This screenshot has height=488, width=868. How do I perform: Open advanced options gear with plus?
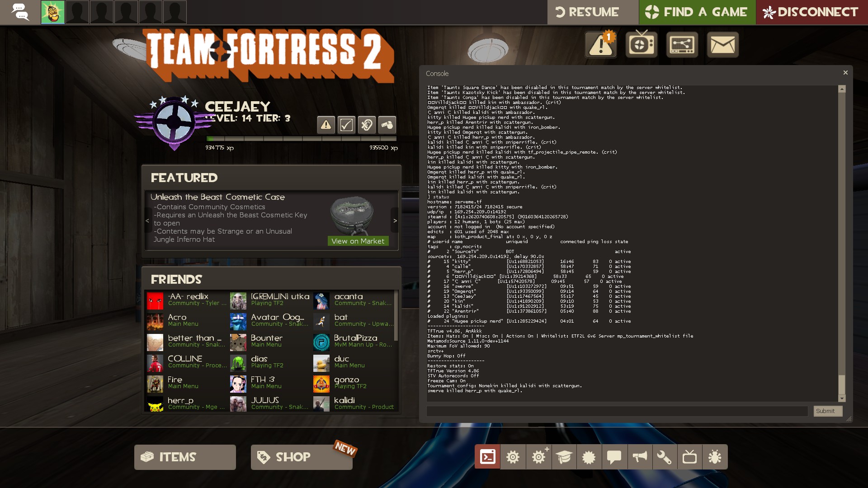538,457
